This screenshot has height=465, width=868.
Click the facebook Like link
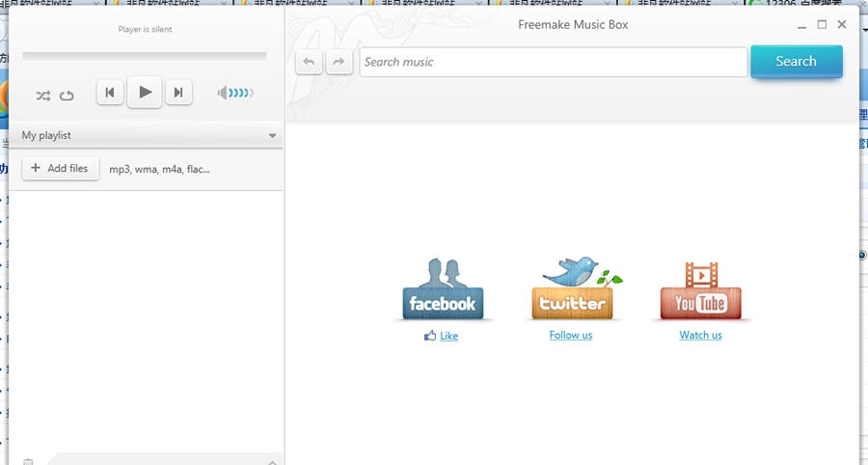tap(448, 336)
